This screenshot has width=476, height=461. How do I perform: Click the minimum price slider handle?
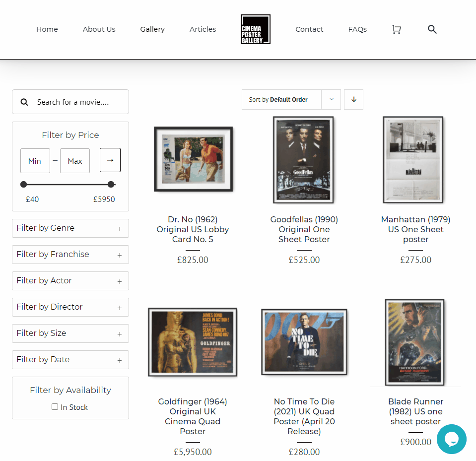point(24,184)
